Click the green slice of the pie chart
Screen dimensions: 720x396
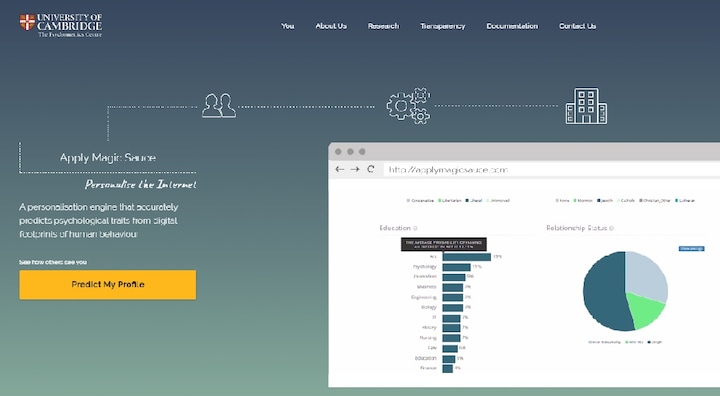tap(645, 310)
